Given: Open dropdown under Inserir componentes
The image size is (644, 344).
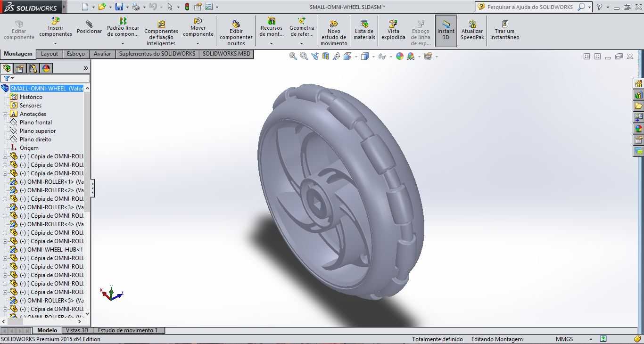Looking at the screenshot, I should 56,43.
